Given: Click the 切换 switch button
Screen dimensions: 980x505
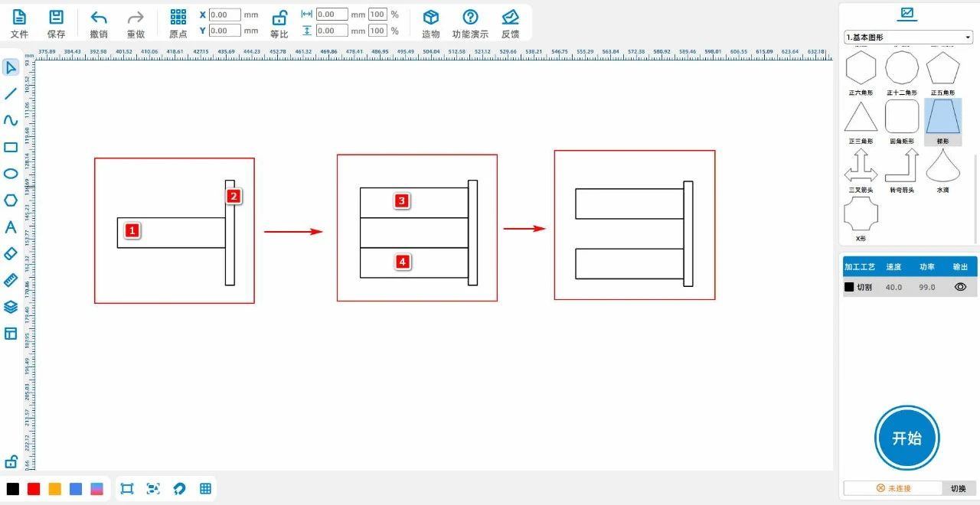Looking at the screenshot, I should (958, 488).
